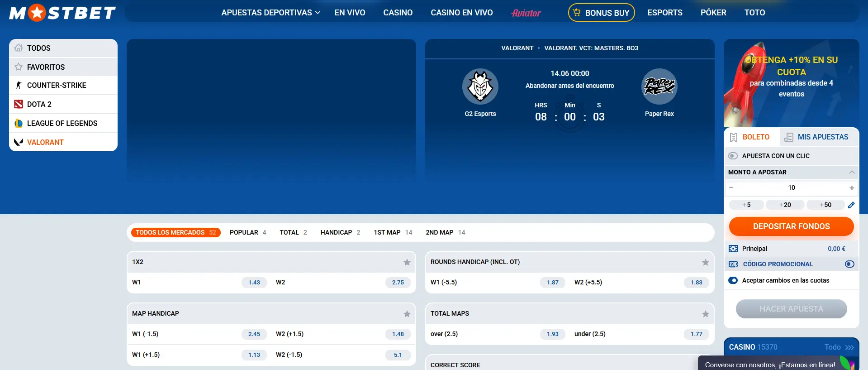This screenshot has width=868, height=370.
Task: Open the Toto section
Action: (x=755, y=13)
